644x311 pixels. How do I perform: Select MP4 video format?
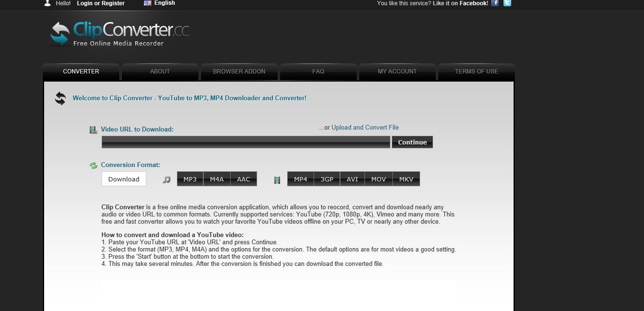pyautogui.click(x=301, y=179)
